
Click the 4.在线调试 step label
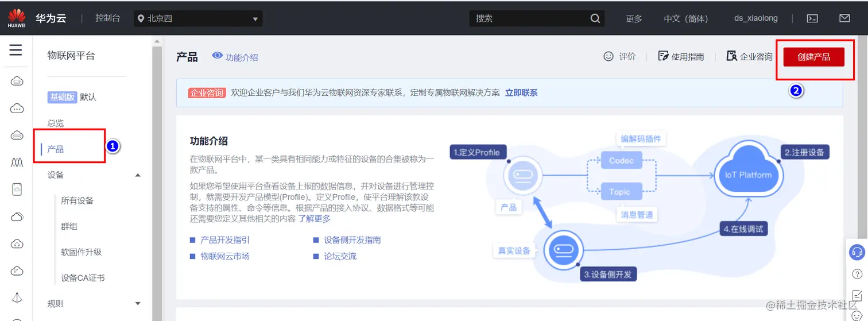coord(743,229)
